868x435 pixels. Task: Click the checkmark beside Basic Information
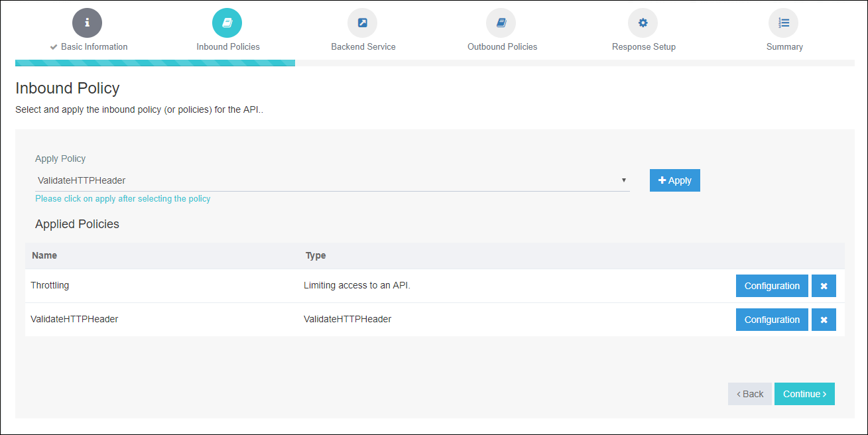[54, 46]
